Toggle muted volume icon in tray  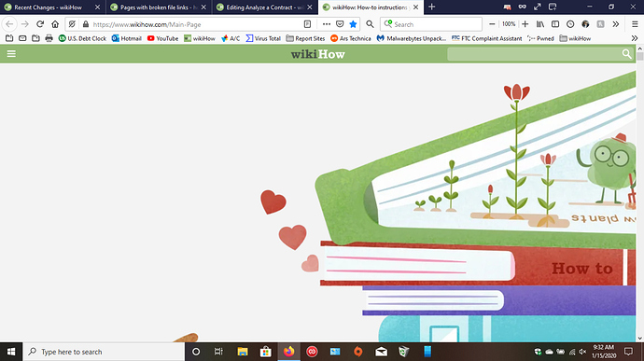(582, 352)
